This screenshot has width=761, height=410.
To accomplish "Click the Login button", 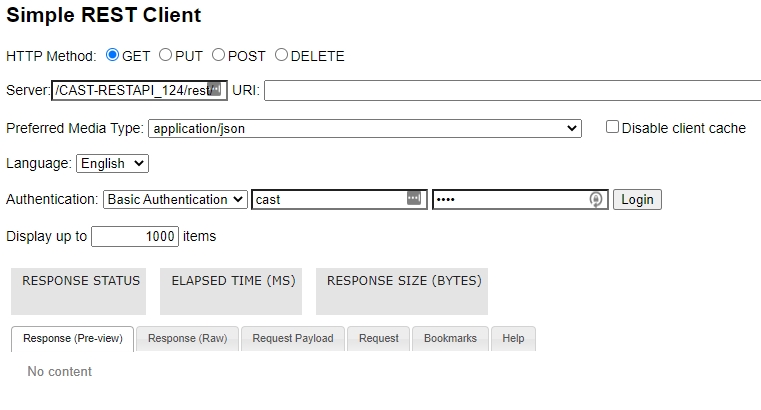I will pyautogui.click(x=637, y=199).
